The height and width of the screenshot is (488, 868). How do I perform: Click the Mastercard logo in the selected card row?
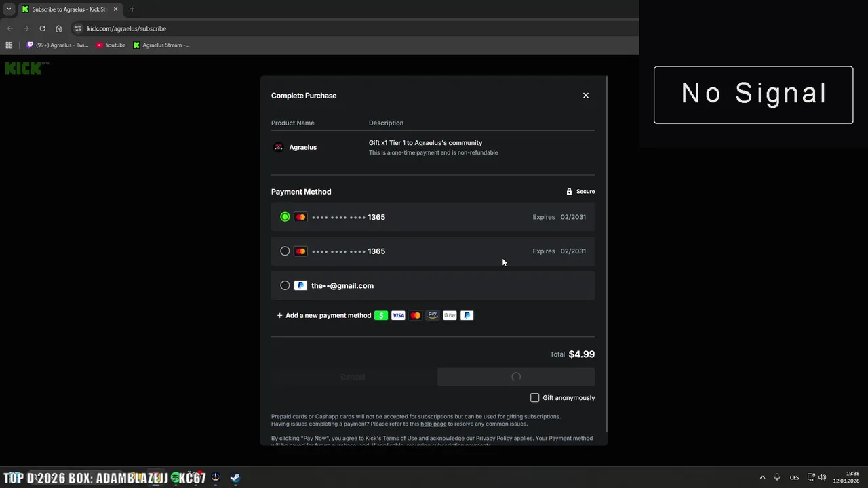click(300, 217)
